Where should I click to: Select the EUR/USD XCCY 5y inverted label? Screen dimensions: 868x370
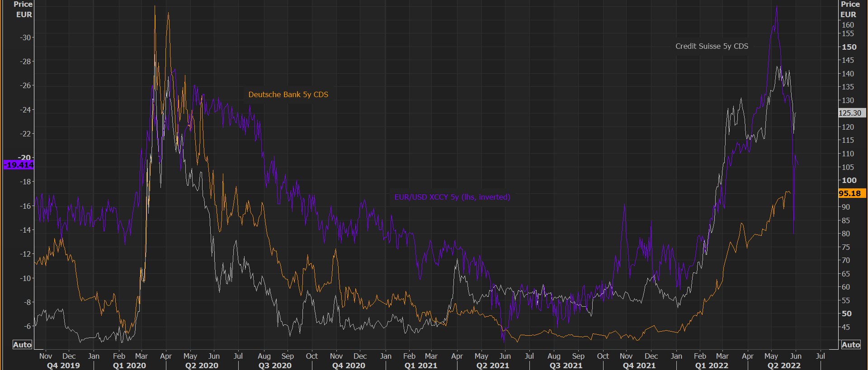452,197
